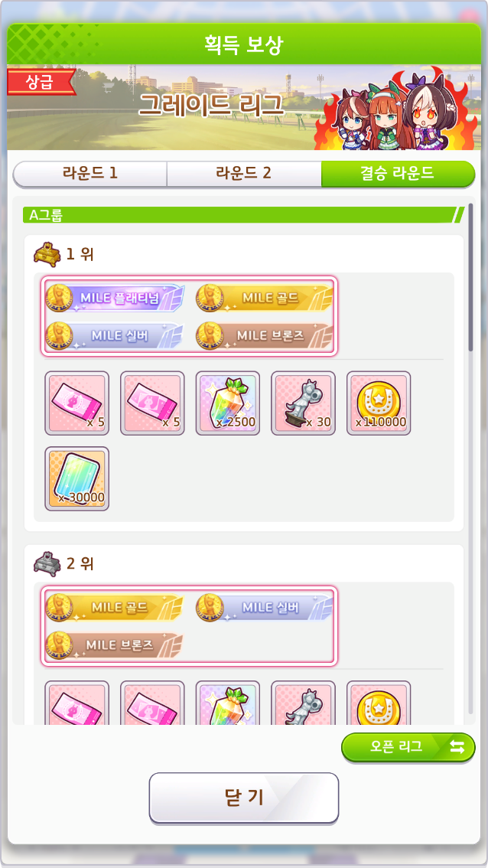
Task: Click the gold trophy icon beside 1위
Action: click(47, 255)
